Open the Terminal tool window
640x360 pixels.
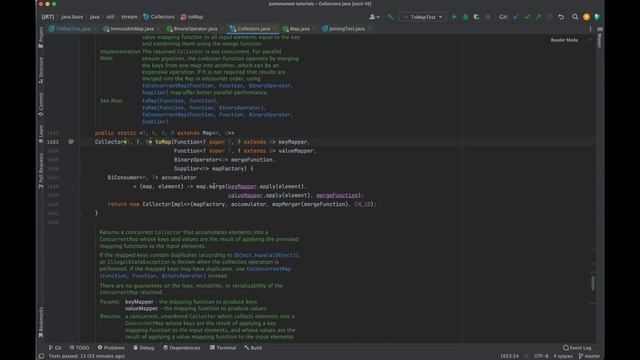pyautogui.click(x=223, y=348)
